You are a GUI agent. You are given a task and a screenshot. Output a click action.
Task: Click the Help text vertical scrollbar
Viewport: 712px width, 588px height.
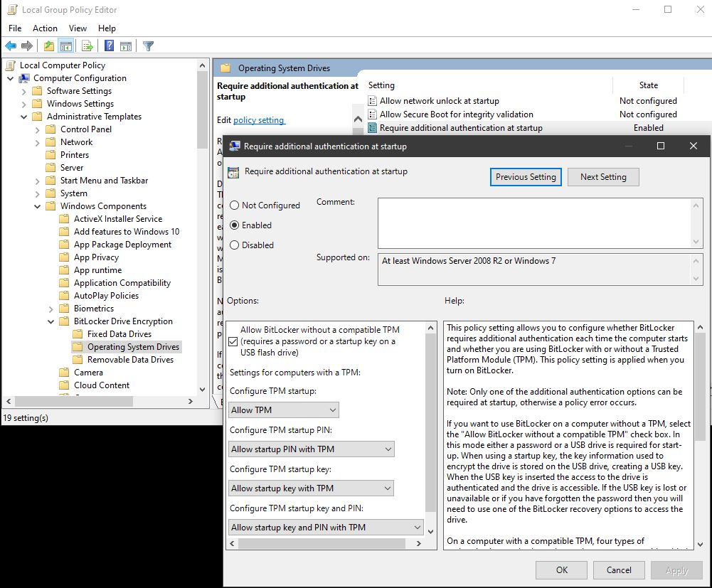point(700,386)
